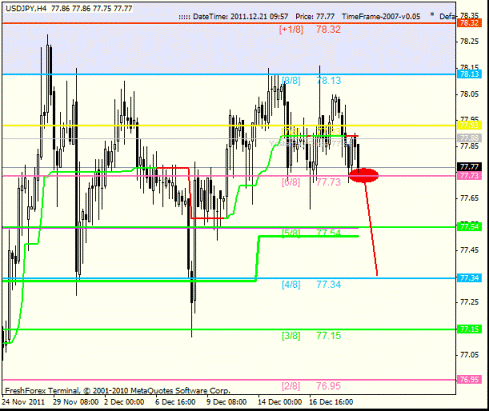Screen dimensions: 489x411
Task: Select the [8/8] level label
Action: 291,81
